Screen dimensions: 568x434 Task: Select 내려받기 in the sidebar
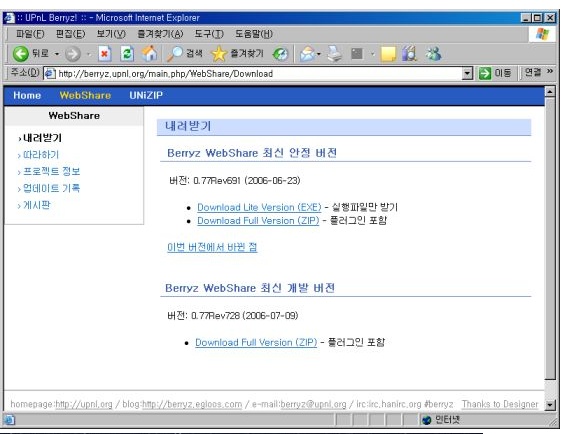[x=42, y=138]
